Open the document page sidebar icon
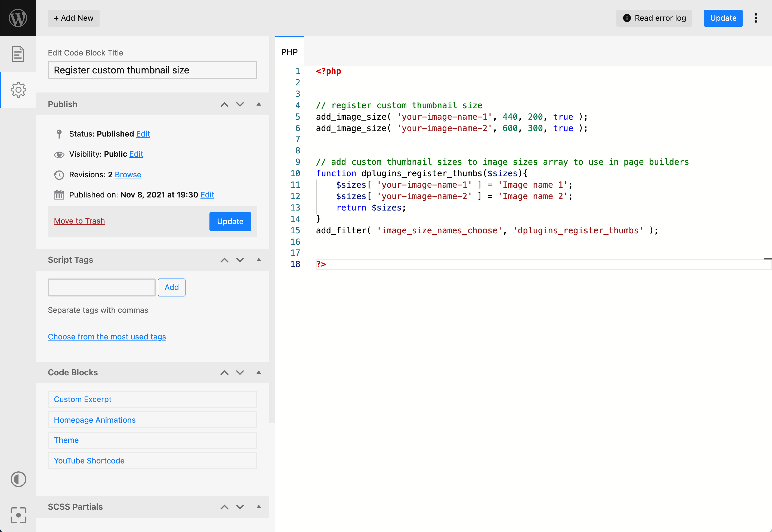The image size is (772, 532). pos(18,54)
